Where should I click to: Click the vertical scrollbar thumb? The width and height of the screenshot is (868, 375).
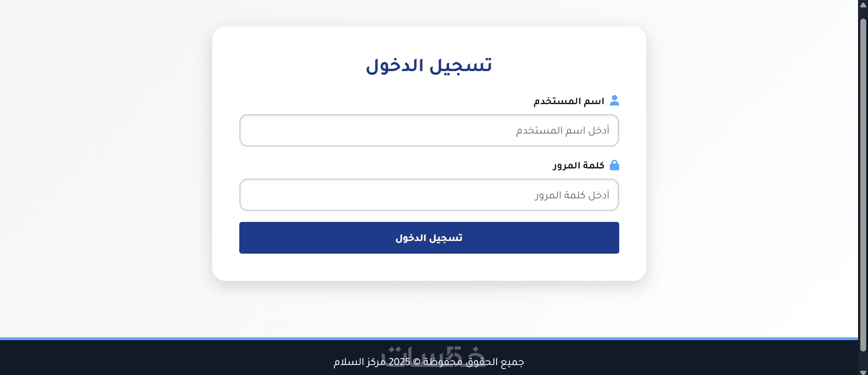click(x=863, y=181)
